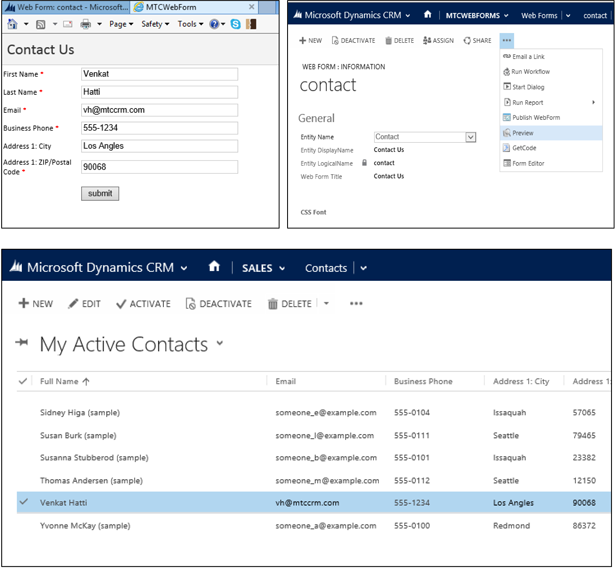Toggle the select-all checkmark in grid header
615x586 pixels.
coord(23,381)
